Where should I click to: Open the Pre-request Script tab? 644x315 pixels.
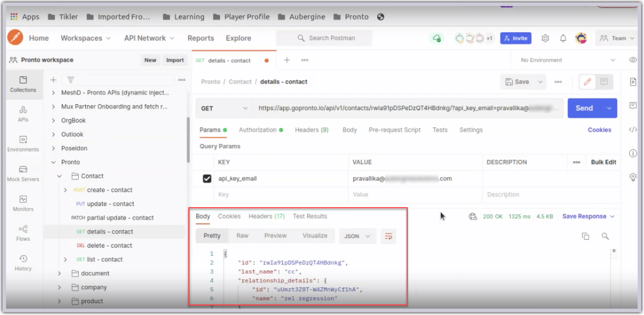click(395, 130)
